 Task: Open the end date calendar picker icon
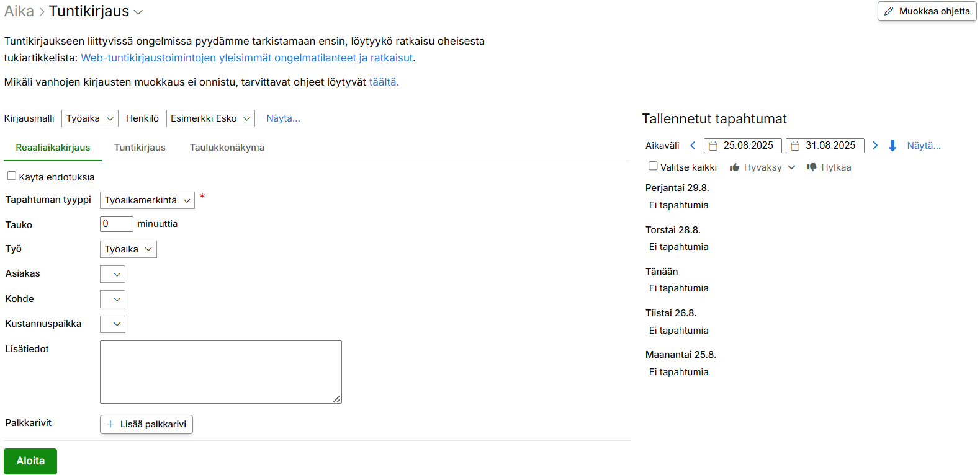795,146
